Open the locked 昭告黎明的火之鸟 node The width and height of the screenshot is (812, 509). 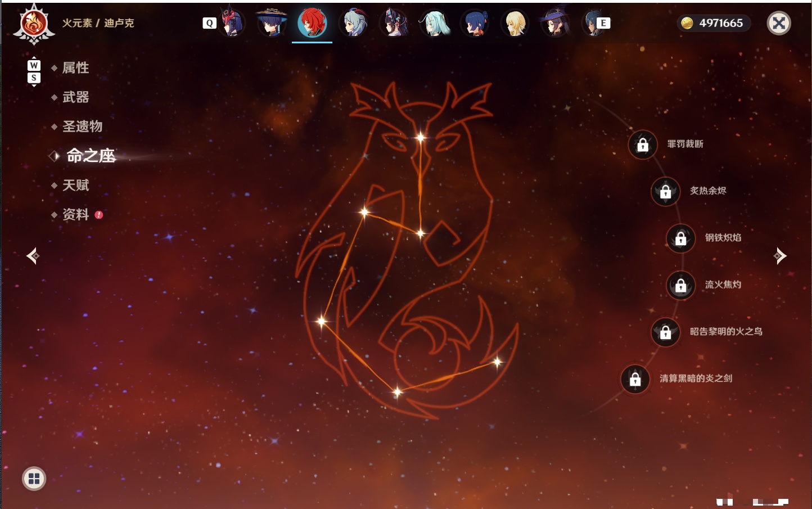(666, 332)
